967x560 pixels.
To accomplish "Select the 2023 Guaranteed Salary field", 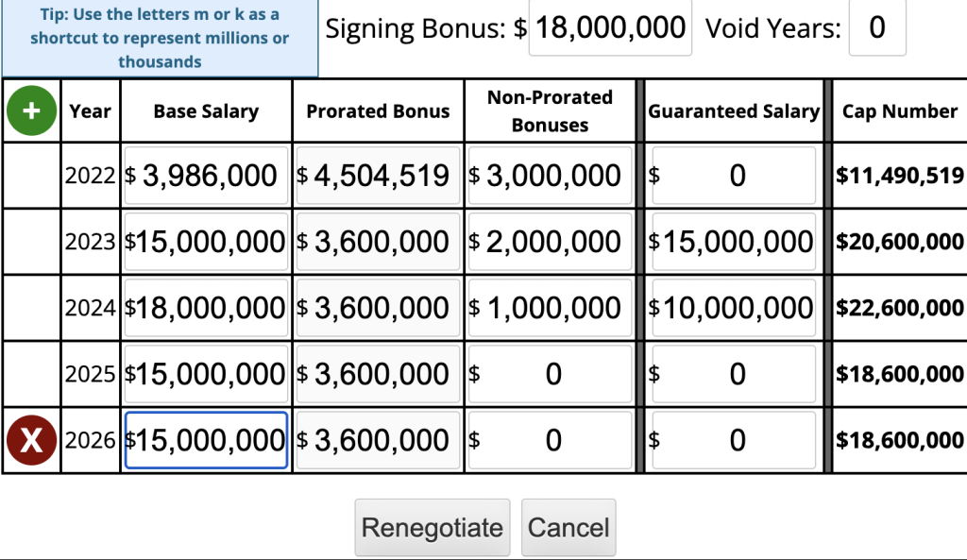I will point(734,242).
